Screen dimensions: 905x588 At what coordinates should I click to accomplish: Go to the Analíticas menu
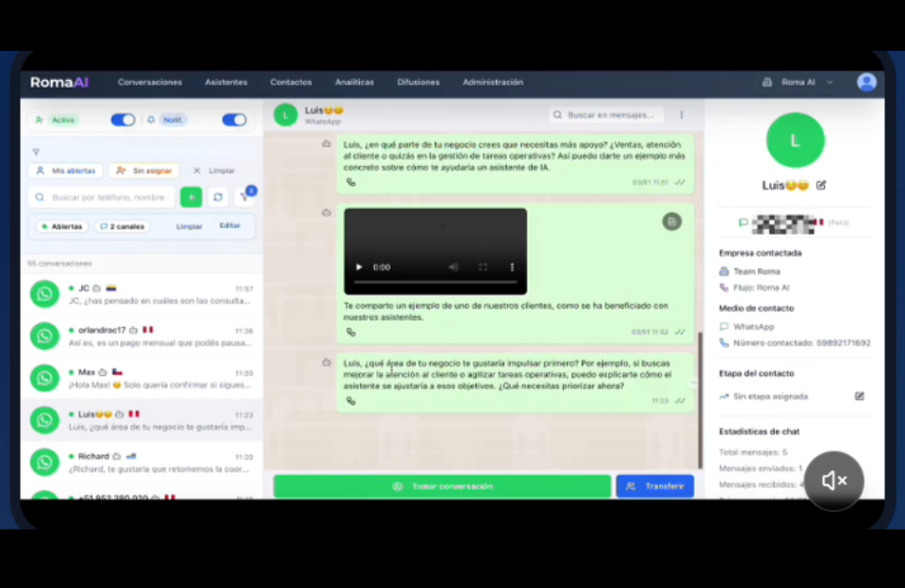pos(354,82)
